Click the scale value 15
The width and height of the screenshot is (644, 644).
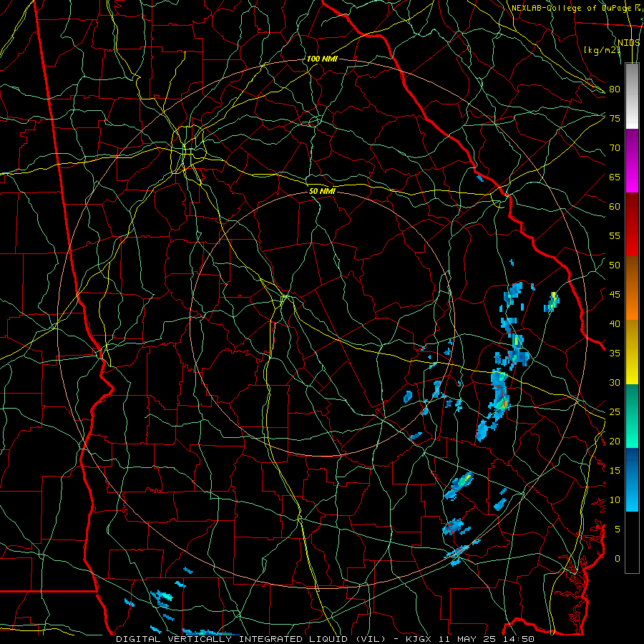[x=615, y=471]
